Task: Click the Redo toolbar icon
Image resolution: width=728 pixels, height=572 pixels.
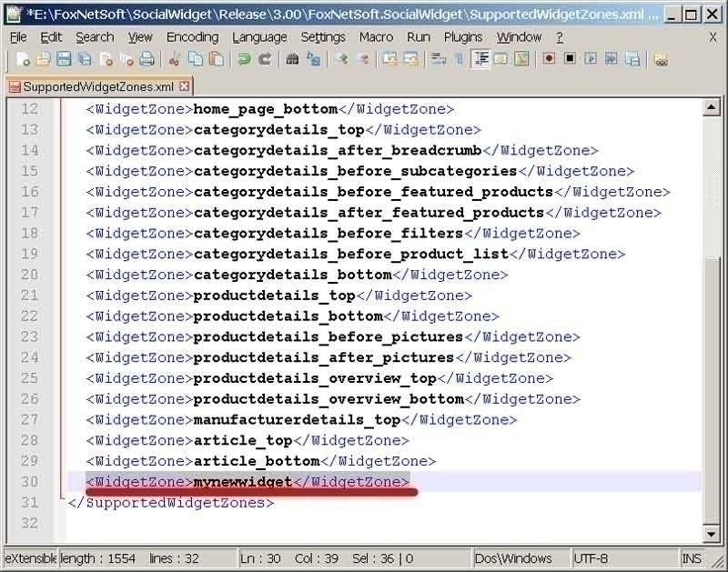Action: click(265, 59)
